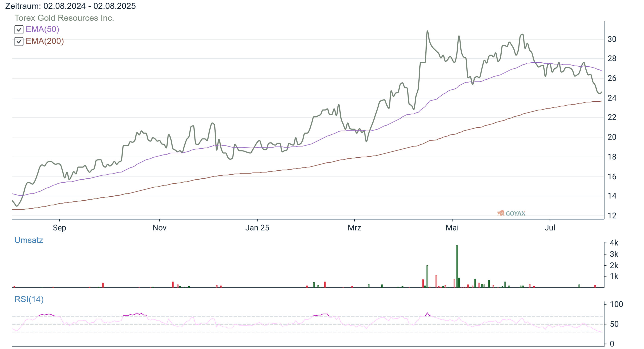The width and height of the screenshot is (644, 349).
Task: Uncheck the EMA(50) checkbox
Action: [x=19, y=30]
